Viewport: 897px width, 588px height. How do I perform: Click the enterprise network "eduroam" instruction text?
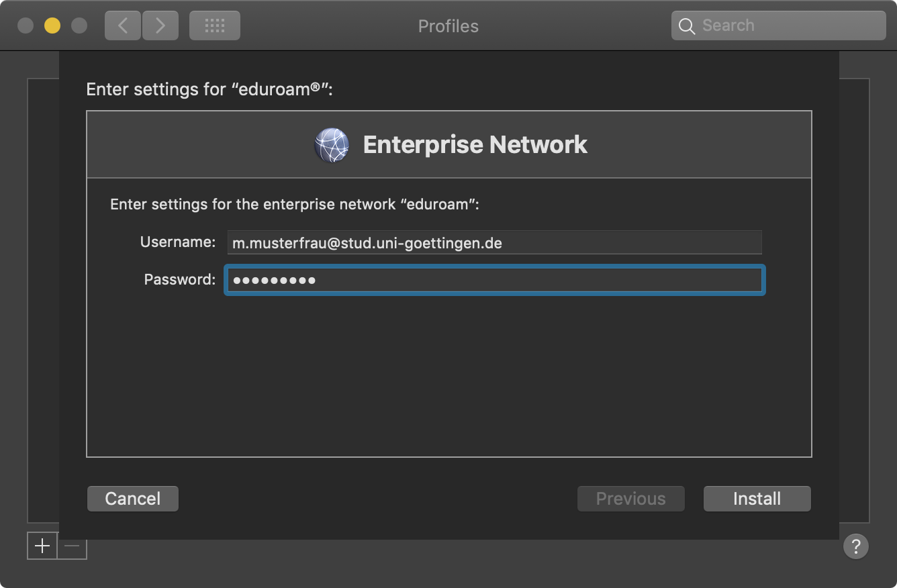pos(295,204)
